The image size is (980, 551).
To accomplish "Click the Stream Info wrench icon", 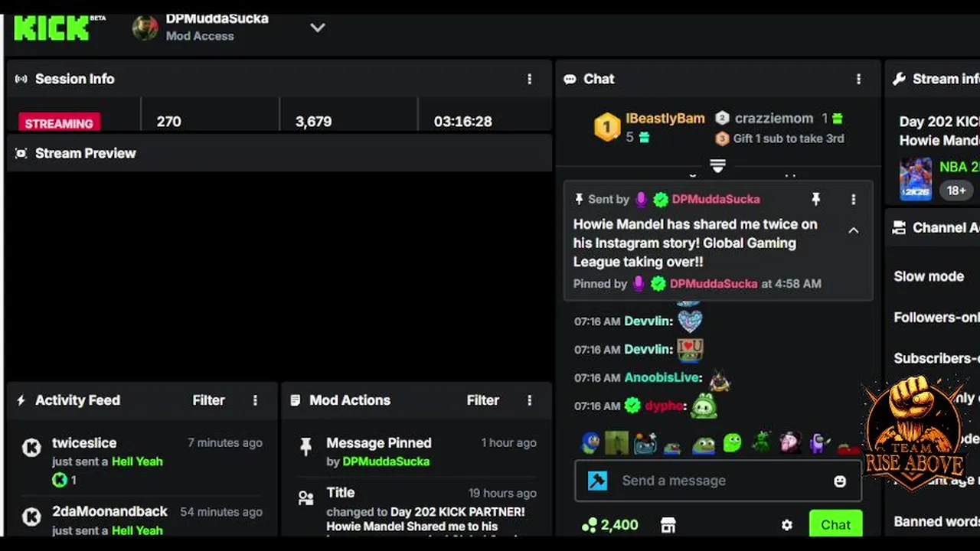I will tap(900, 79).
